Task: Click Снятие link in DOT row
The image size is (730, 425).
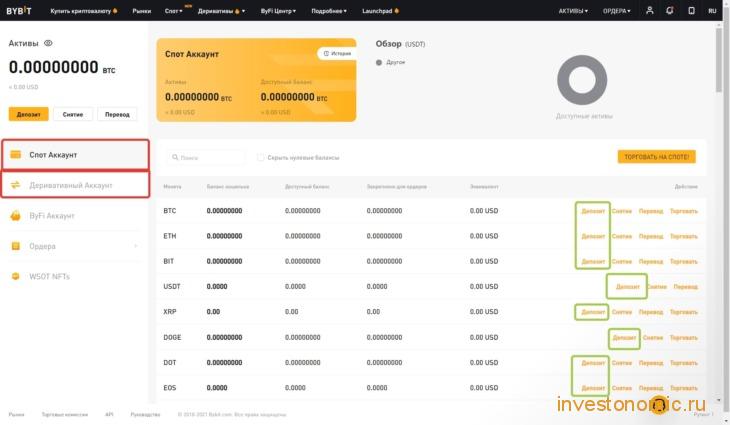Action: point(622,363)
